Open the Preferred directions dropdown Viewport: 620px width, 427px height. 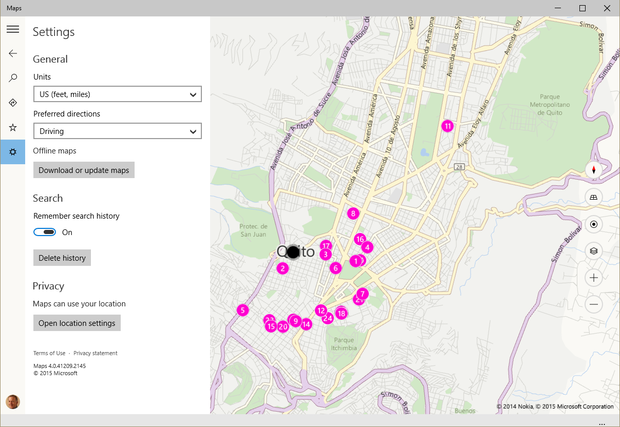pos(117,131)
